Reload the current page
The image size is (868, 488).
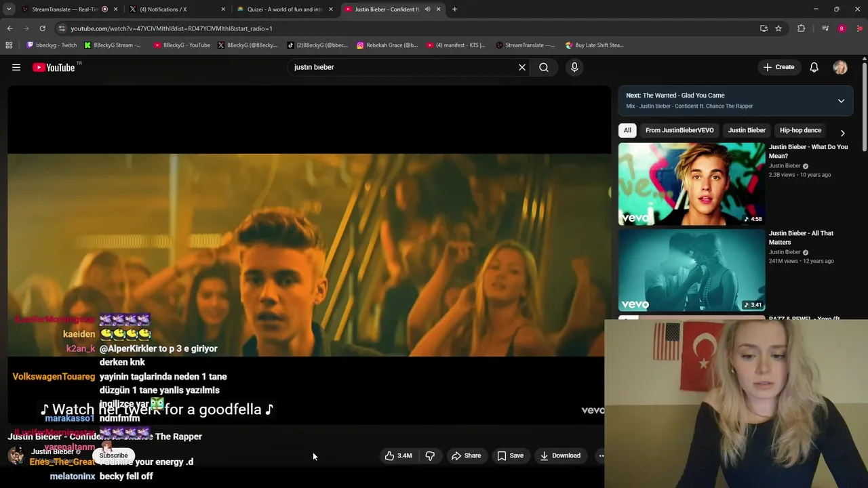coord(42,28)
